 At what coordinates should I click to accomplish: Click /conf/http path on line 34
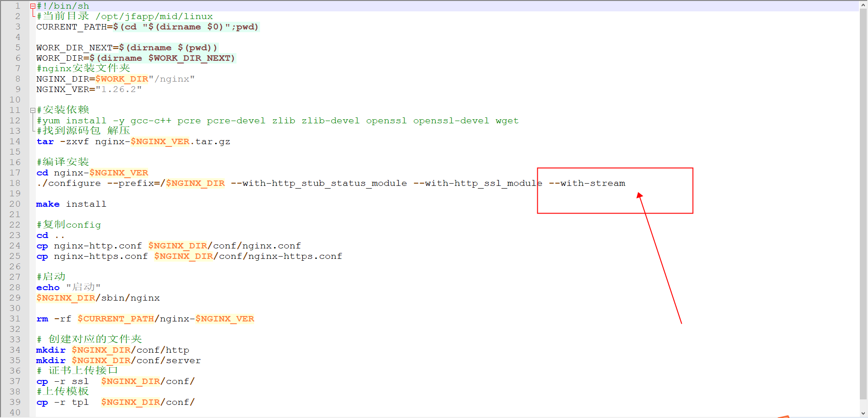160,350
